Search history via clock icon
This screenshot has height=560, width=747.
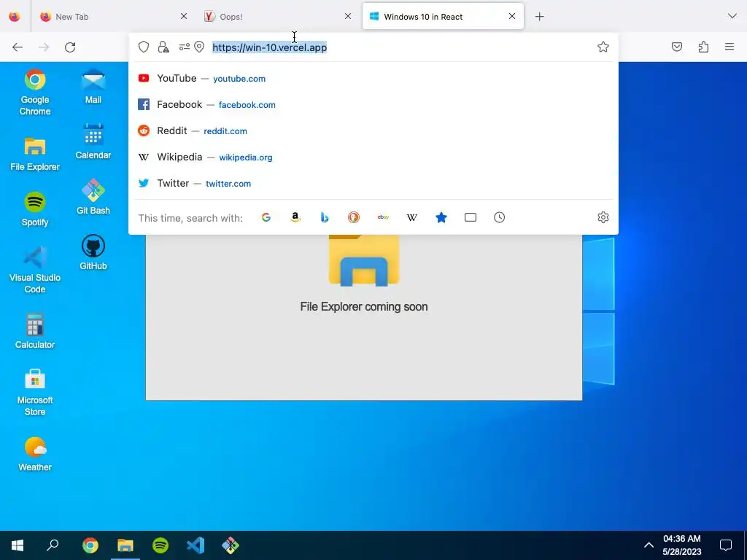click(499, 217)
